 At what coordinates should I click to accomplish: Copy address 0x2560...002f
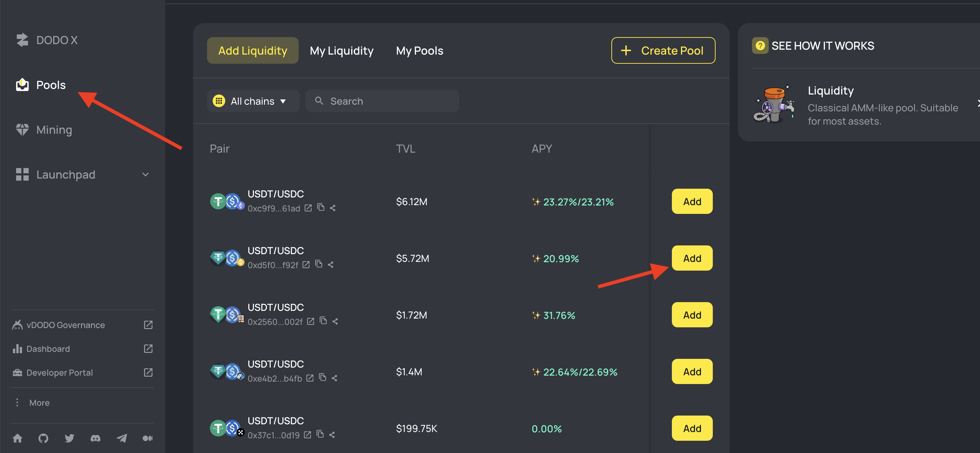[323, 321]
